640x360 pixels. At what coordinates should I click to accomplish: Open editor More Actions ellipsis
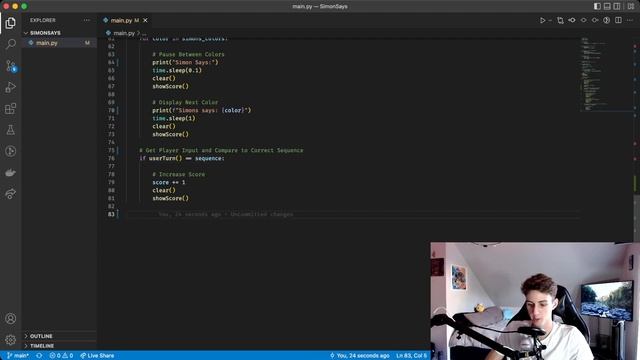630,20
